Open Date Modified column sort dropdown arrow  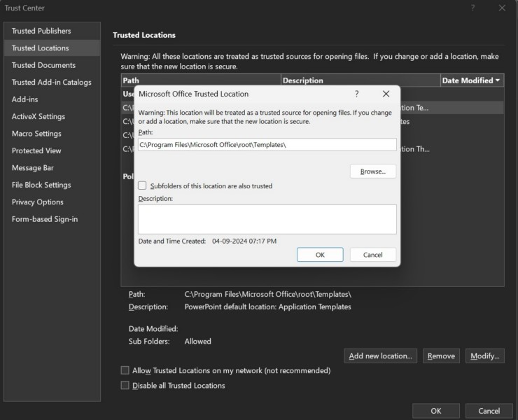(x=498, y=80)
